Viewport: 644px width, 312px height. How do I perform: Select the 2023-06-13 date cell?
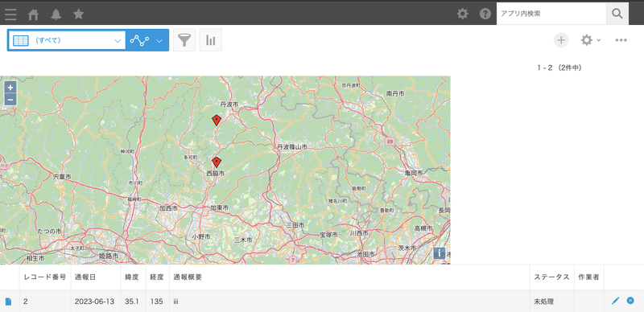pyautogui.click(x=96, y=302)
